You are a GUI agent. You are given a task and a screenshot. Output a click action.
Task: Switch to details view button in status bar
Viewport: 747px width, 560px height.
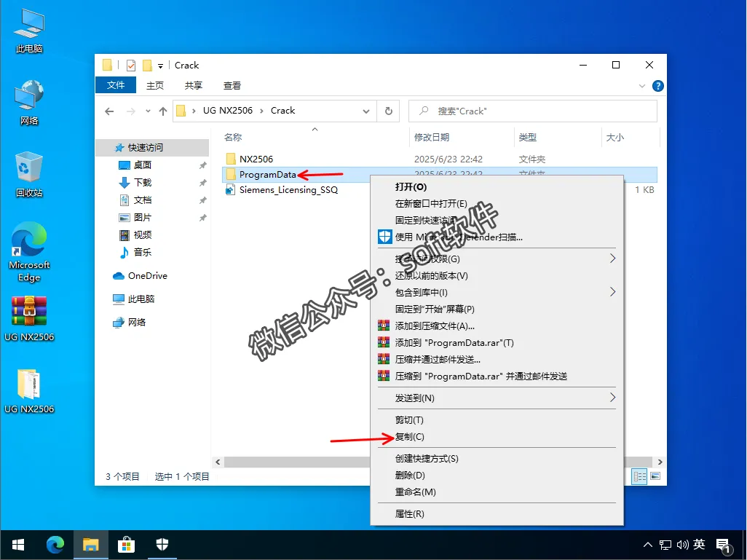[639, 476]
